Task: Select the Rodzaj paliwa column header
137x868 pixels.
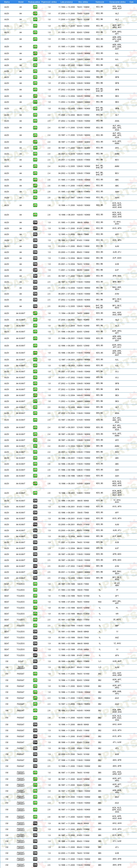Action: (x=34, y=2)
